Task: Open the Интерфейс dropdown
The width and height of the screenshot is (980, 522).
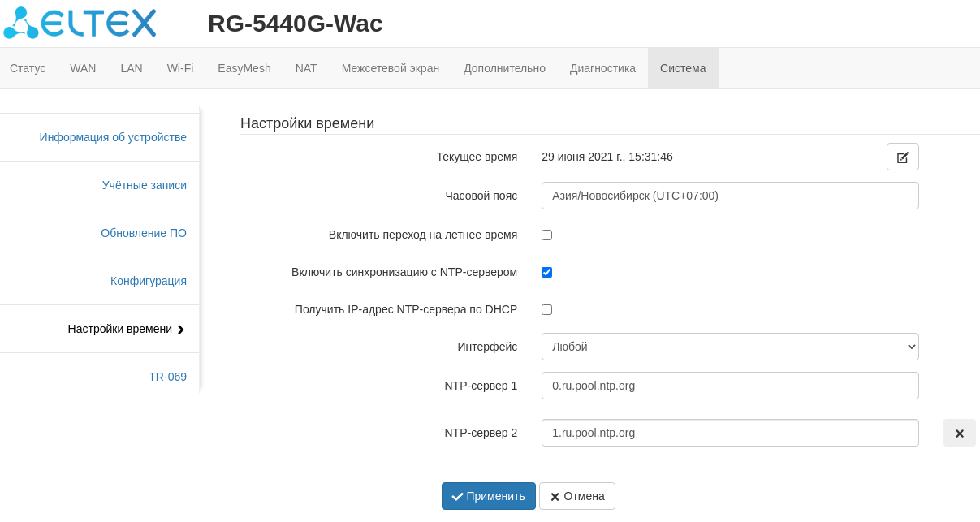Action: point(729,347)
